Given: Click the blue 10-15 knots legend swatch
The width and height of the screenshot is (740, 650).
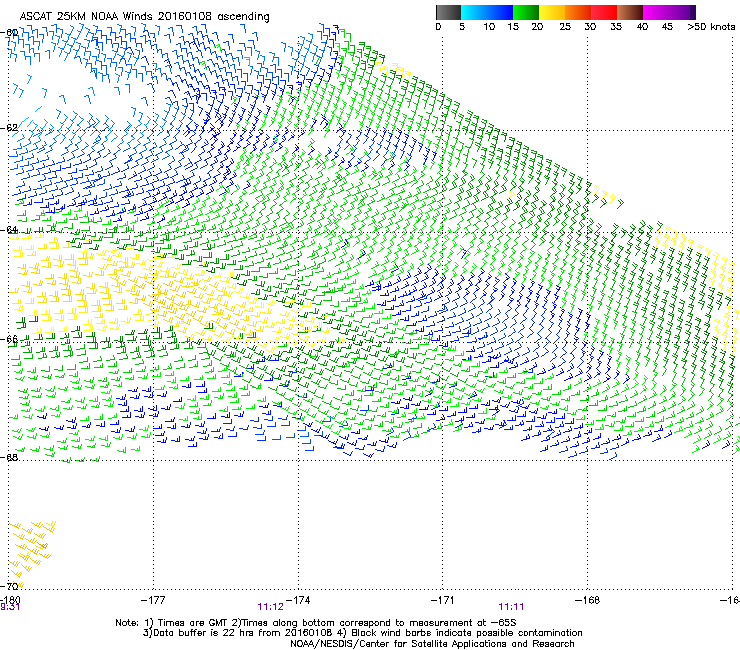Looking at the screenshot, I should click(500, 12).
